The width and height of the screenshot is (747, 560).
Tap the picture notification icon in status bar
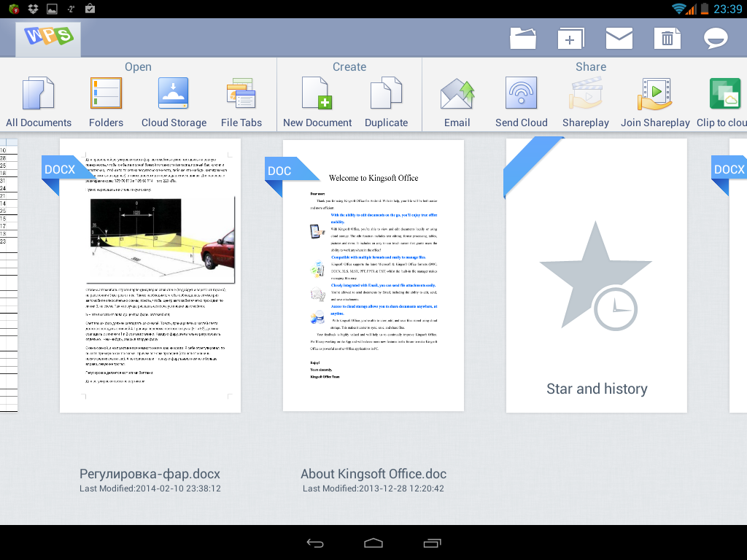[x=52, y=9]
